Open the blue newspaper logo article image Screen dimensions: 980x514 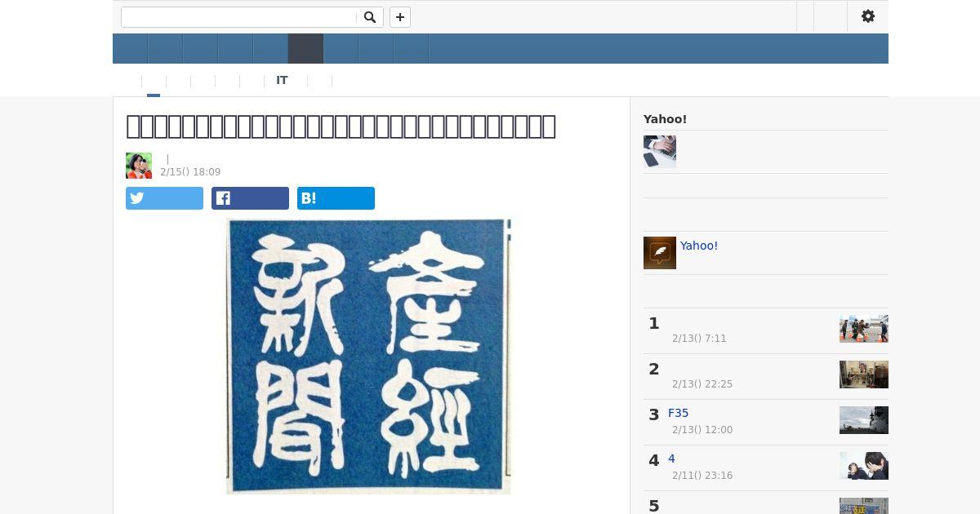pos(368,356)
